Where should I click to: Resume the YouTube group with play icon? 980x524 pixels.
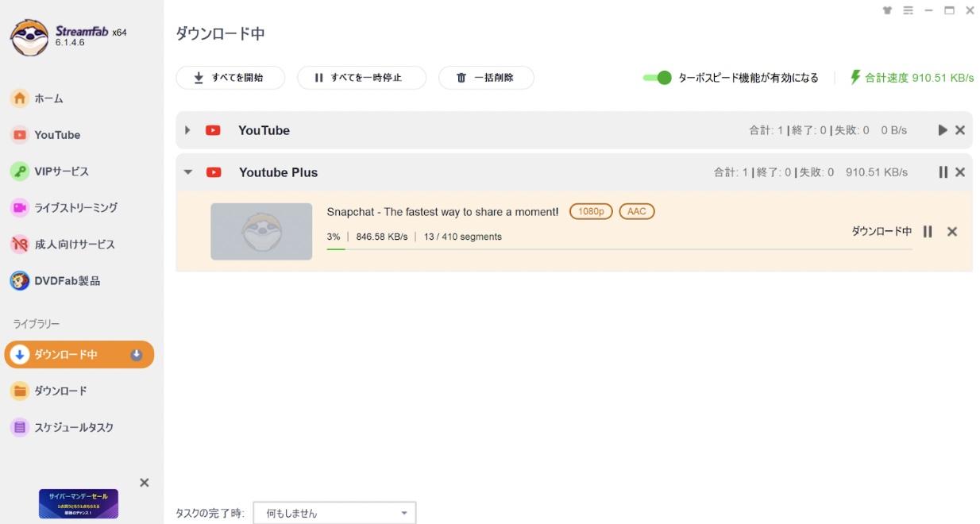[943, 130]
